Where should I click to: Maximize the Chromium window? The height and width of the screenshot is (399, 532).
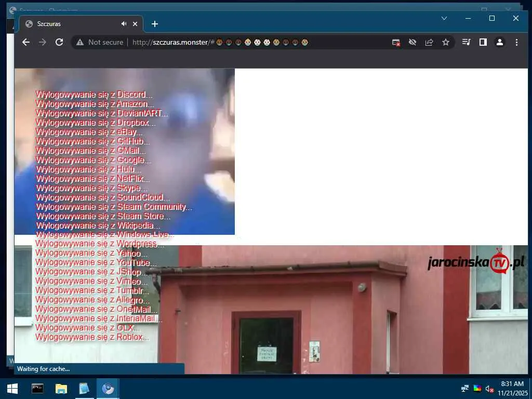(x=492, y=18)
